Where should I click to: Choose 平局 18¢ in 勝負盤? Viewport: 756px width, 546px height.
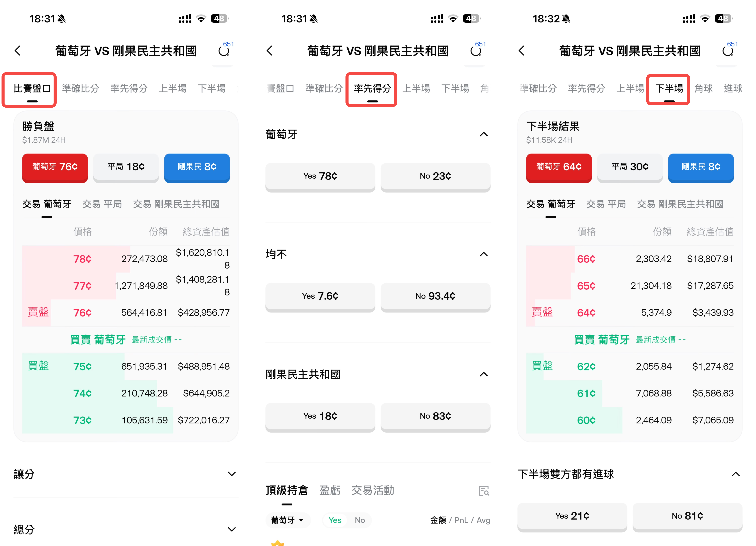pos(126,168)
